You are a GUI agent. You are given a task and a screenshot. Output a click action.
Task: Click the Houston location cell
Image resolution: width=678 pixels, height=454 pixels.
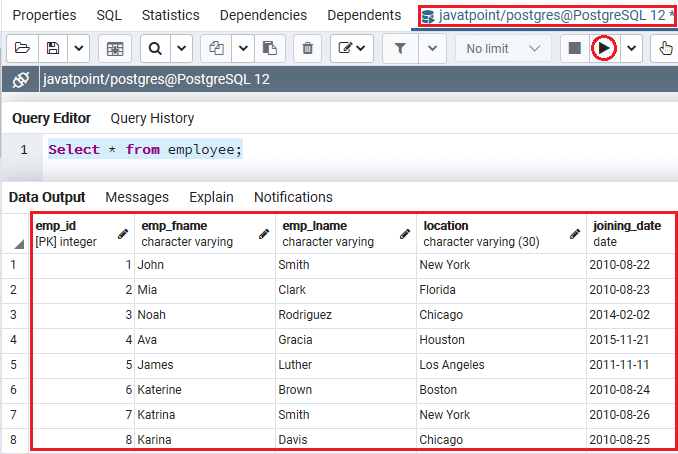502,340
